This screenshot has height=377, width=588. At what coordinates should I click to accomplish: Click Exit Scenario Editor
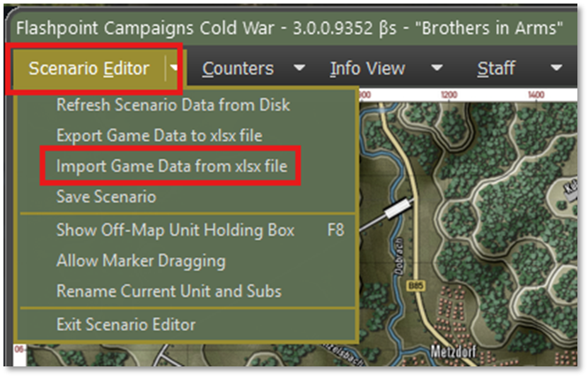coord(125,324)
